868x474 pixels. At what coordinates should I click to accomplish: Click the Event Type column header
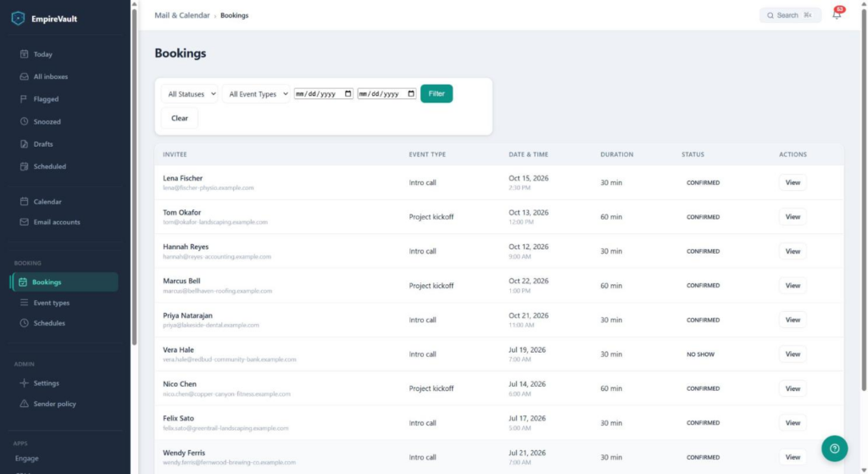coord(427,154)
